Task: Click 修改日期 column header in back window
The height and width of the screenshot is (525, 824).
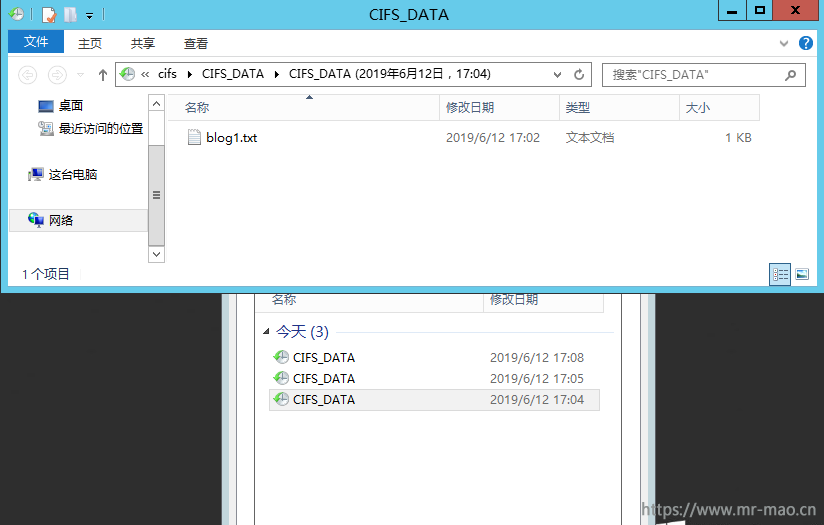Action: click(x=543, y=302)
